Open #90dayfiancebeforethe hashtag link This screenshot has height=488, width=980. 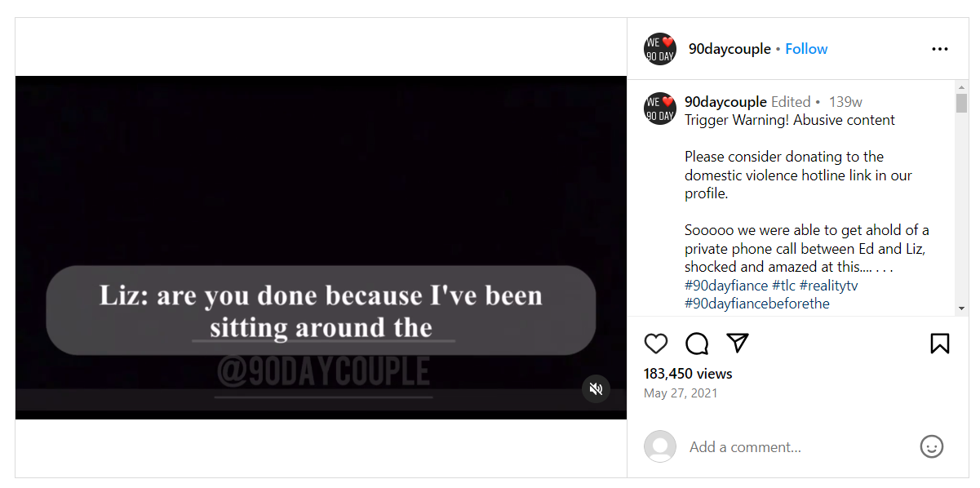pos(756,304)
